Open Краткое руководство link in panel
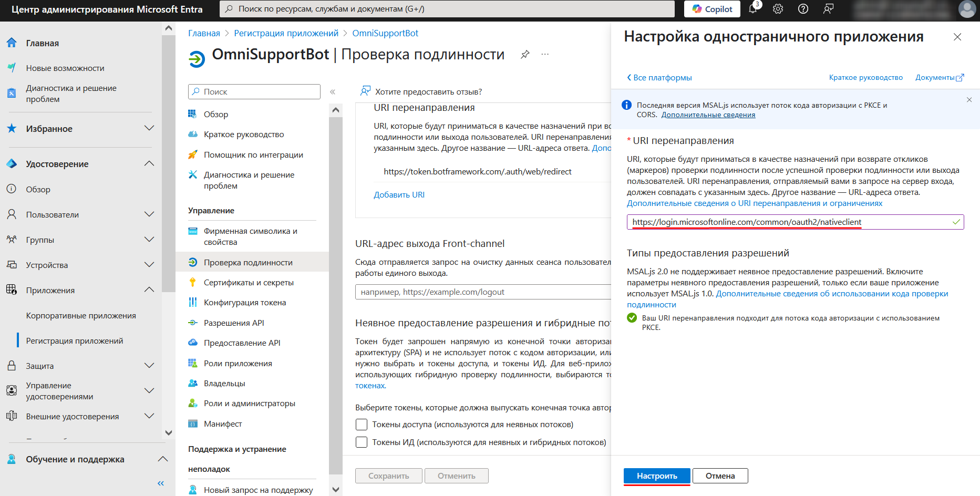This screenshot has width=980, height=496. click(x=866, y=78)
